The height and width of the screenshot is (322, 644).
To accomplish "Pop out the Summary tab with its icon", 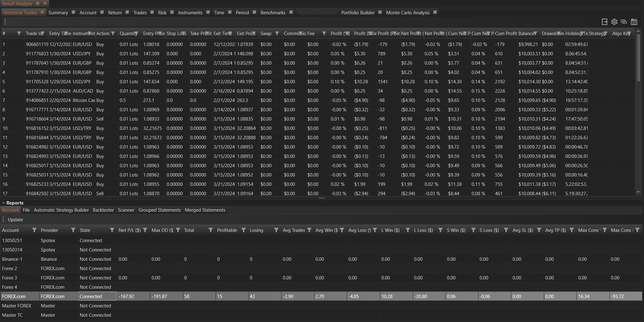I will [73, 12].
